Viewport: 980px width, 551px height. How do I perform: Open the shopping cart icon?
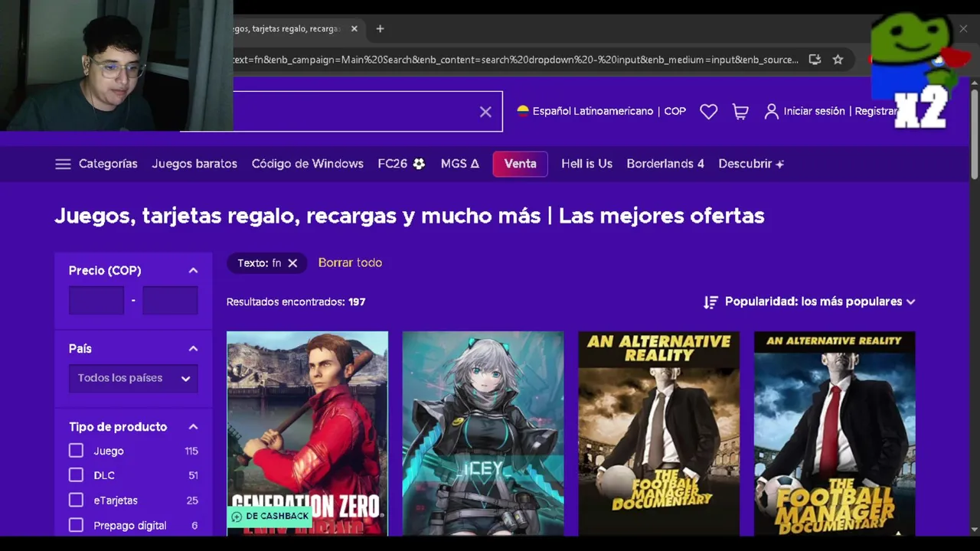(x=740, y=112)
